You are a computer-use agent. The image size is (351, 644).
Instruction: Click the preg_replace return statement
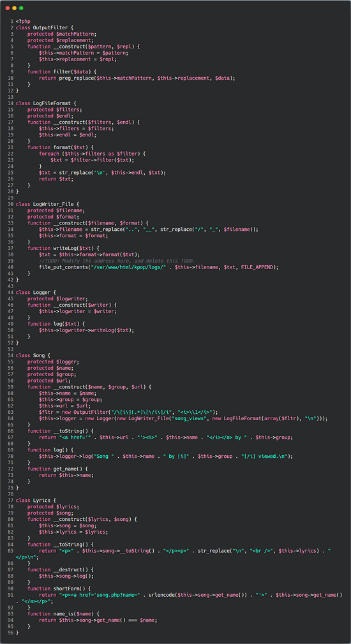[x=137, y=78]
